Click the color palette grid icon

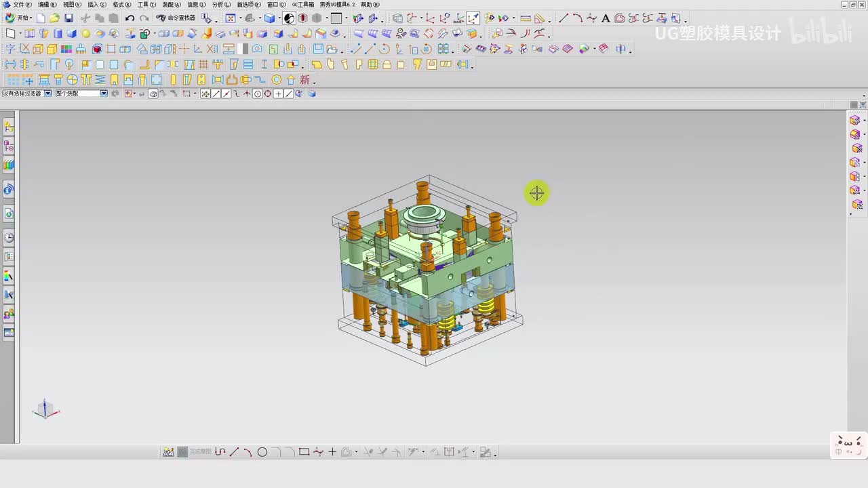[x=66, y=49]
